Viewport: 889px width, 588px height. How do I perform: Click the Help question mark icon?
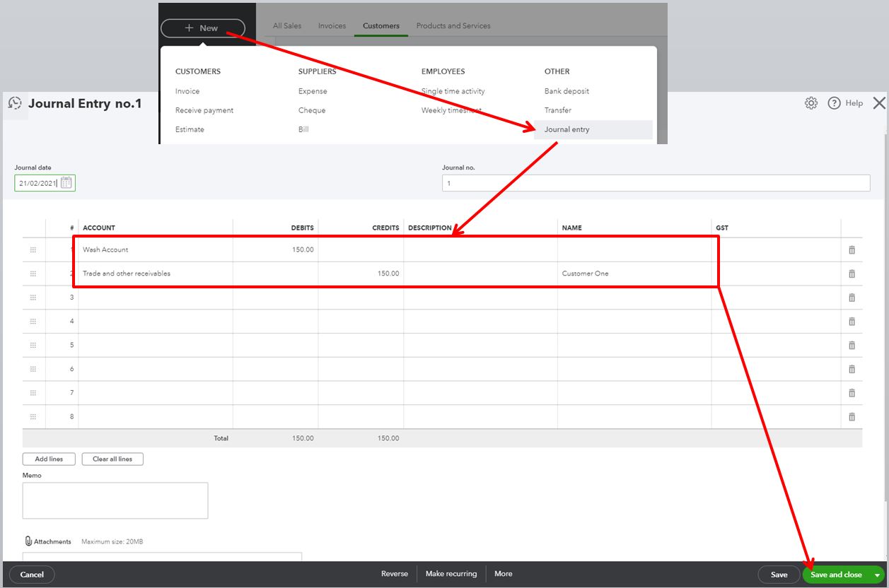(834, 103)
